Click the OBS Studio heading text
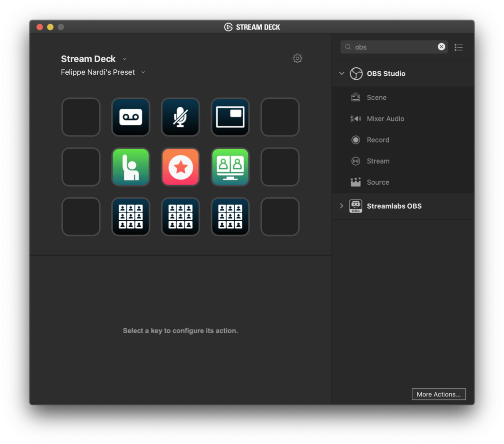This screenshot has height=444, width=504. point(386,74)
